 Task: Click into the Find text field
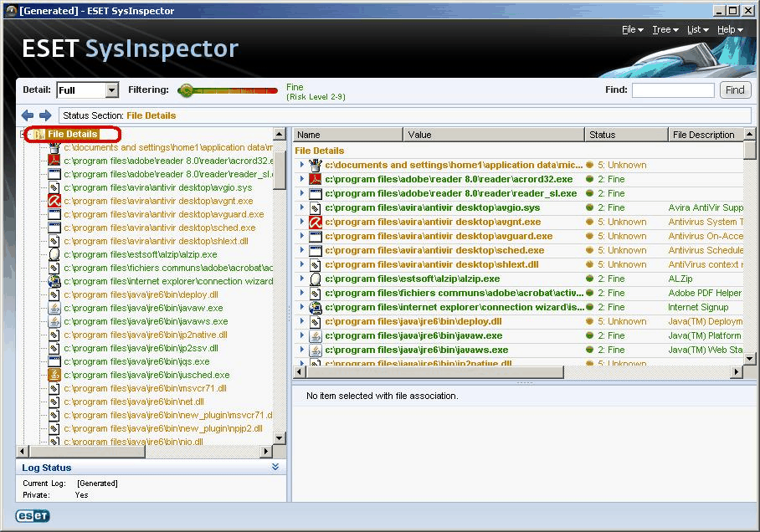673,90
